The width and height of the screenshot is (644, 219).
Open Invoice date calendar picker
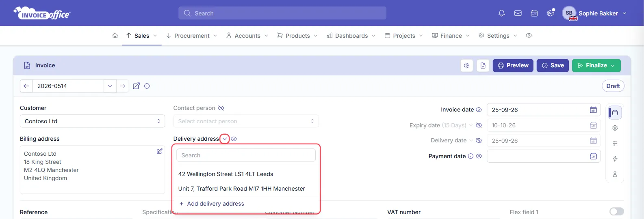click(x=593, y=110)
